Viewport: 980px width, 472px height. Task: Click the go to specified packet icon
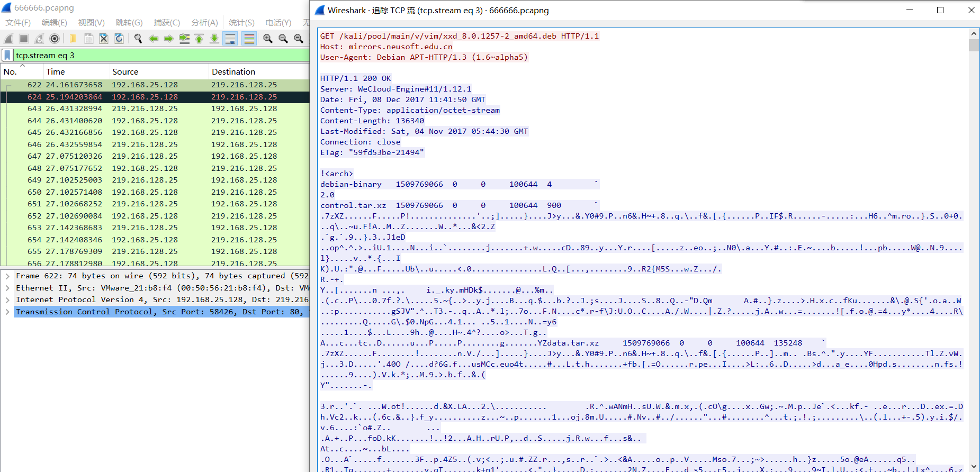coord(184,39)
